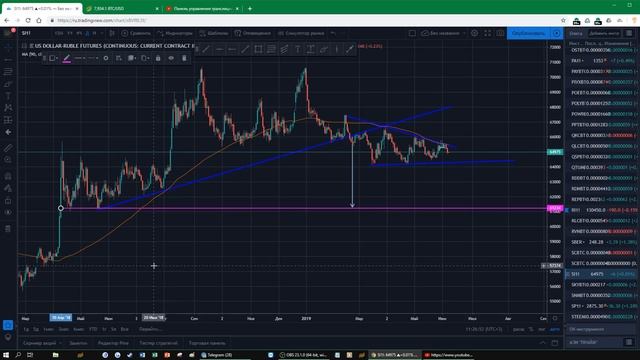Image resolution: width=640 pixels, height=360 pixels.
Task: Take a chart snapshot with camera icon
Action: coord(500,33)
